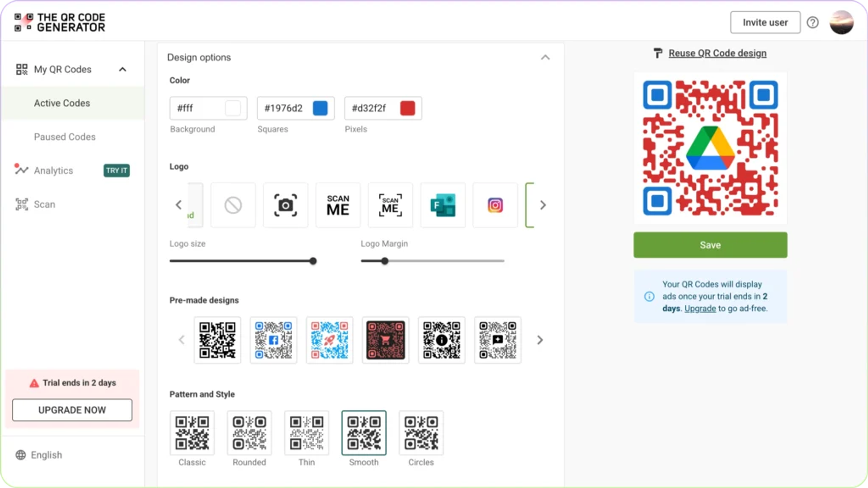The width and height of the screenshot is (868, 488).
Task: Edit the #1976d2 squares hex field
Action: click(296, 108)
